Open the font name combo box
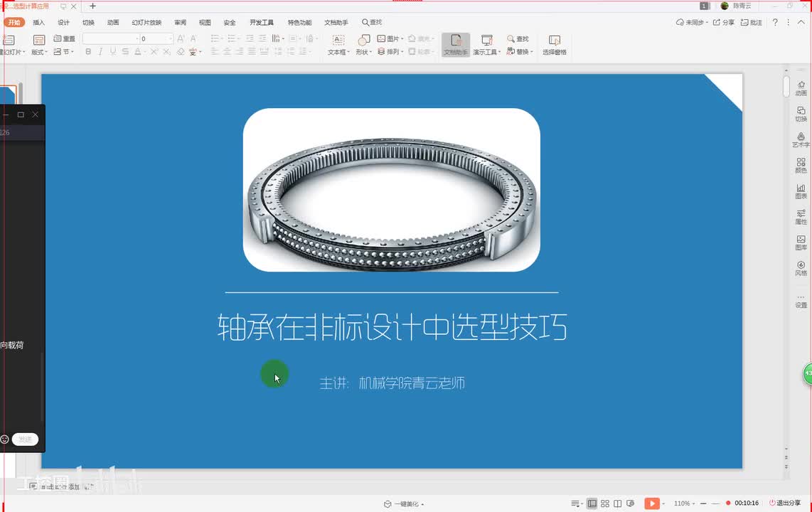This screenshot has width=812, height=512. (x=111, y=39)
